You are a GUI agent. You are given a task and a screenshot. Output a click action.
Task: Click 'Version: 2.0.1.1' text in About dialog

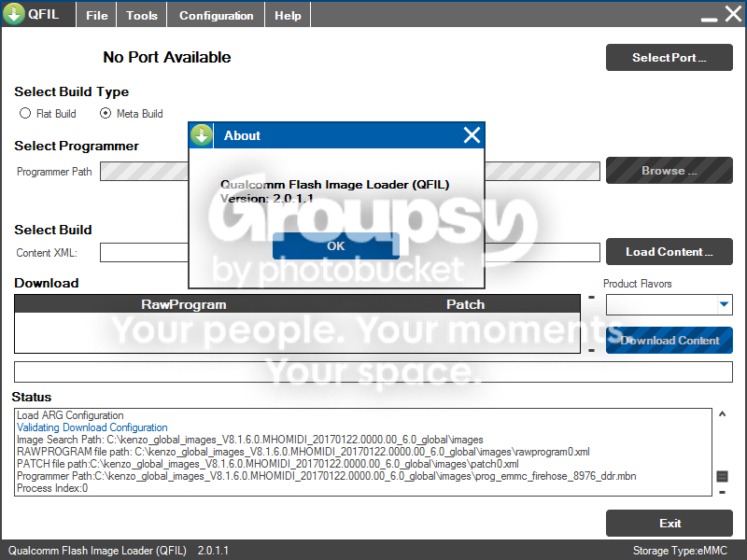tap(267, 199)
